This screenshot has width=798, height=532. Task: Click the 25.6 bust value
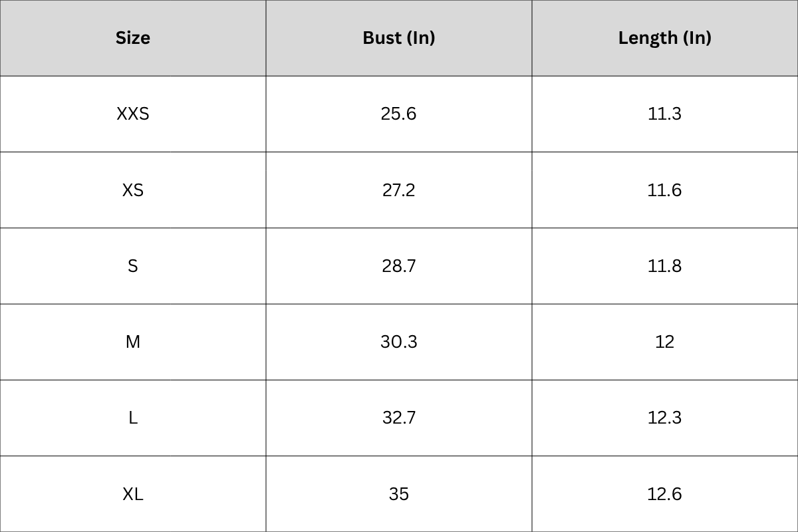[x=399, y=114]
